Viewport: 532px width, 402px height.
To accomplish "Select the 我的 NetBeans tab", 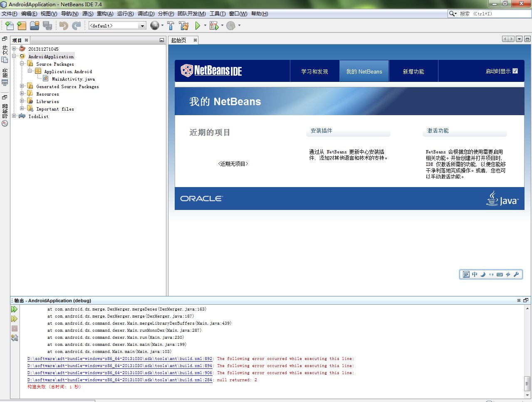I will [x=364, y=71].
